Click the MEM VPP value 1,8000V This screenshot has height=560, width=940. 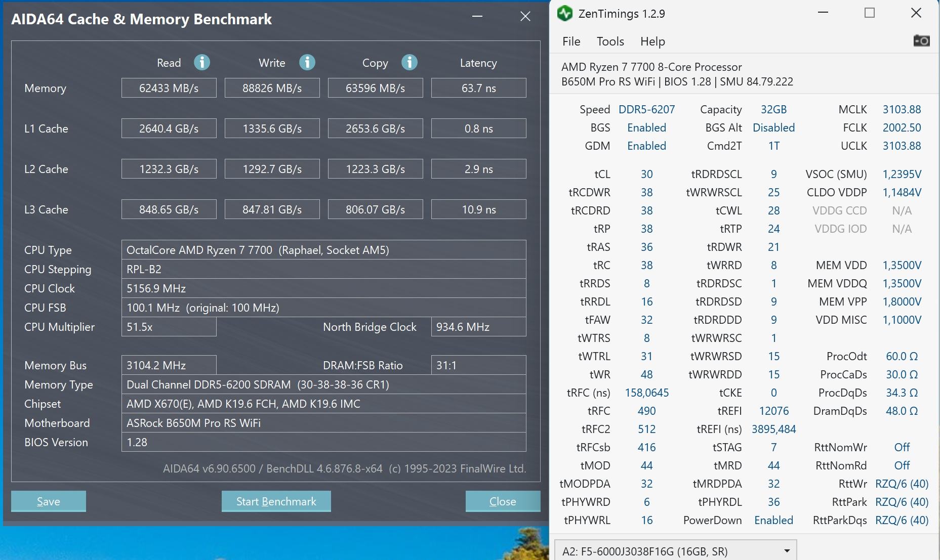click(902, 302)
